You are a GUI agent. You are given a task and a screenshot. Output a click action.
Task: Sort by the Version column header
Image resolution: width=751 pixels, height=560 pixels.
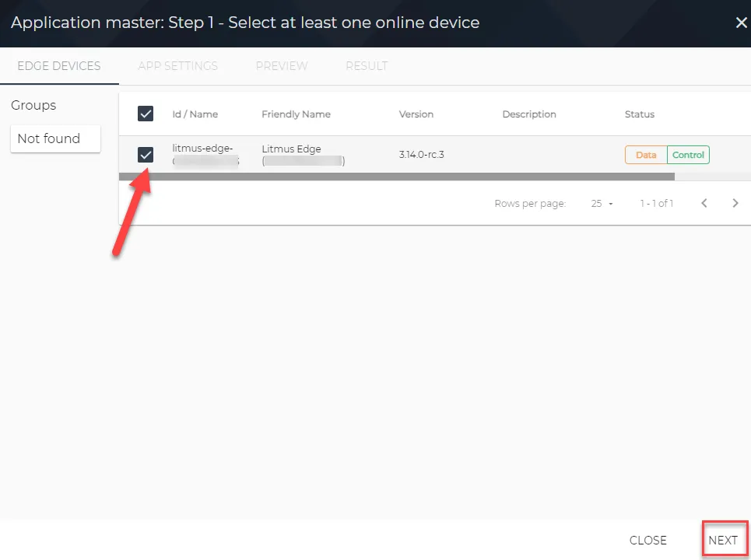coord(416,114)
